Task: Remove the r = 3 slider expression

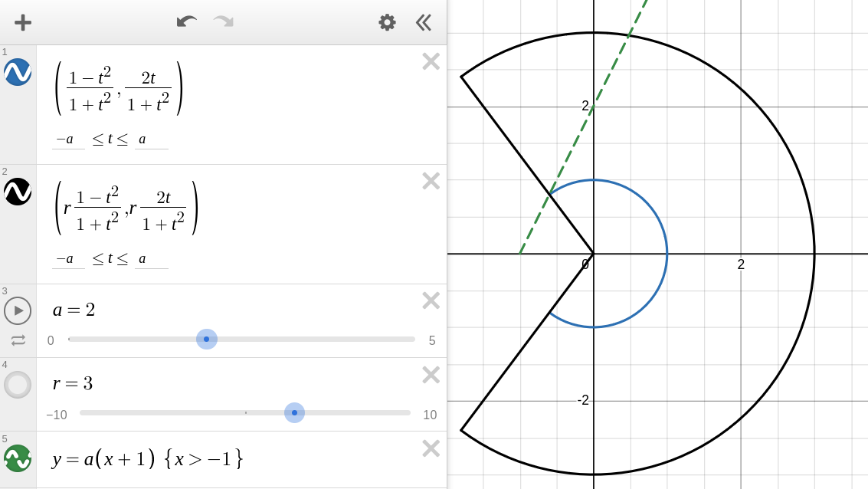Action: (x=431, y=375)
